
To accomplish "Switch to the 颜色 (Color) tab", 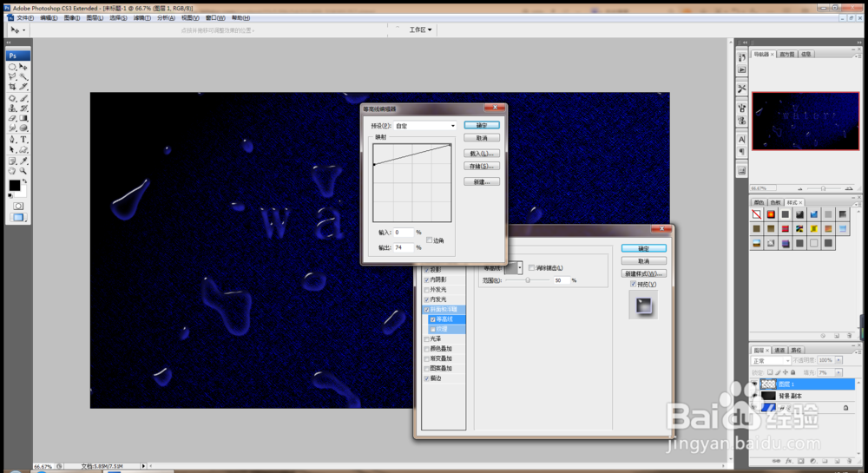I will 759,202.
